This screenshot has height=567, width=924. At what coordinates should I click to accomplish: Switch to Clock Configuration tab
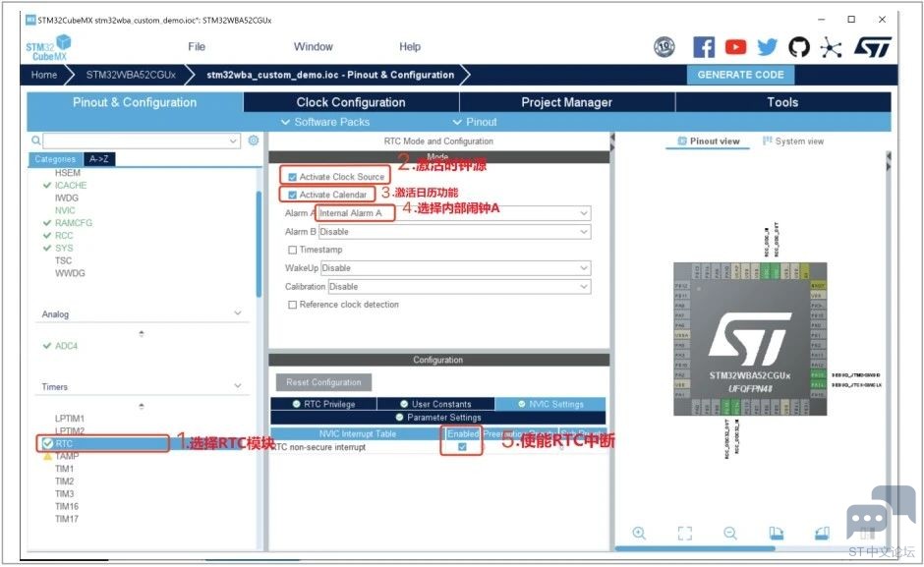[351, 102]
